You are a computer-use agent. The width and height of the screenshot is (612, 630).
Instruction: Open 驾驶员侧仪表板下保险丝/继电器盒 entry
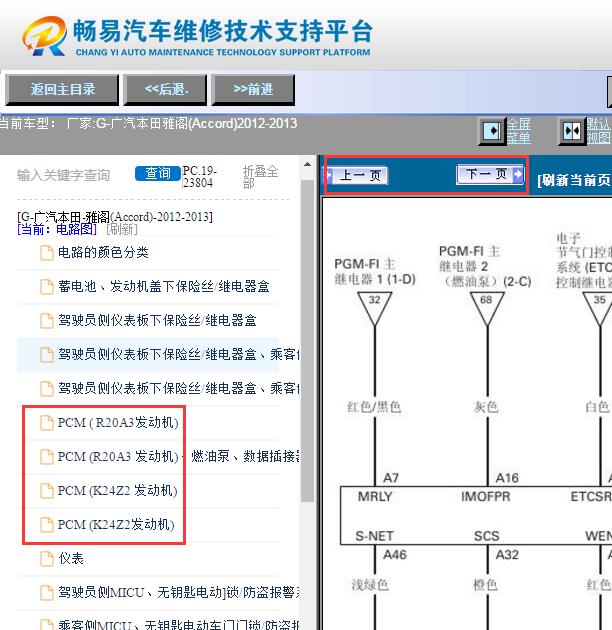[x=157, y=321]
